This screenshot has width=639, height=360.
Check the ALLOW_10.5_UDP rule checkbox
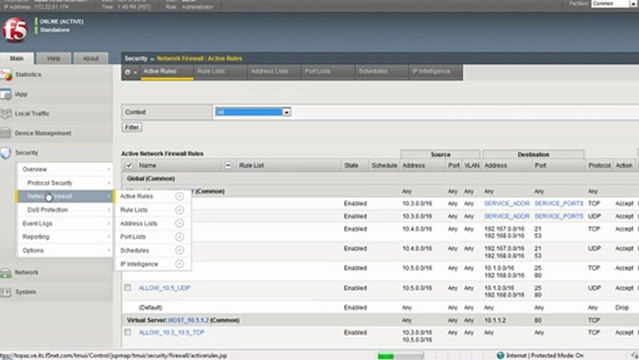pos(128,288)
